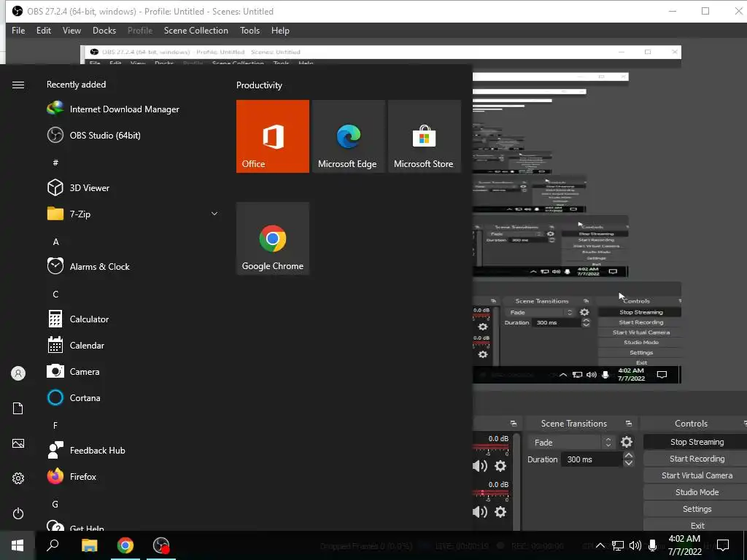Image resolution: width=747 pixels, height=560 pixels.
Task: Open the Edit menu
Action: [43, 31]
